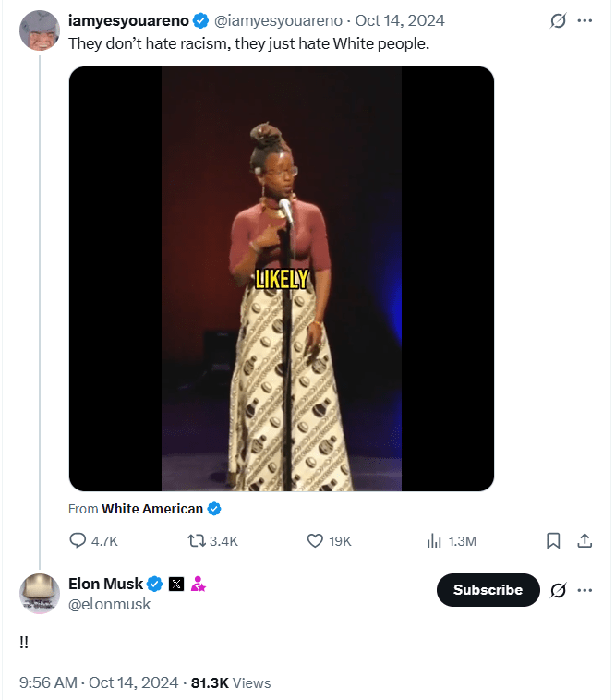Open iamyesyouareno profile avatar
615x700 pixels.
point(40,30)
